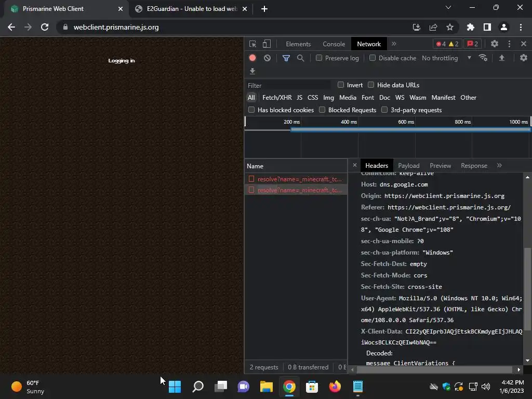Clear the network log
The height and width of the screenshot is (399, 532).
pos(268,58)
